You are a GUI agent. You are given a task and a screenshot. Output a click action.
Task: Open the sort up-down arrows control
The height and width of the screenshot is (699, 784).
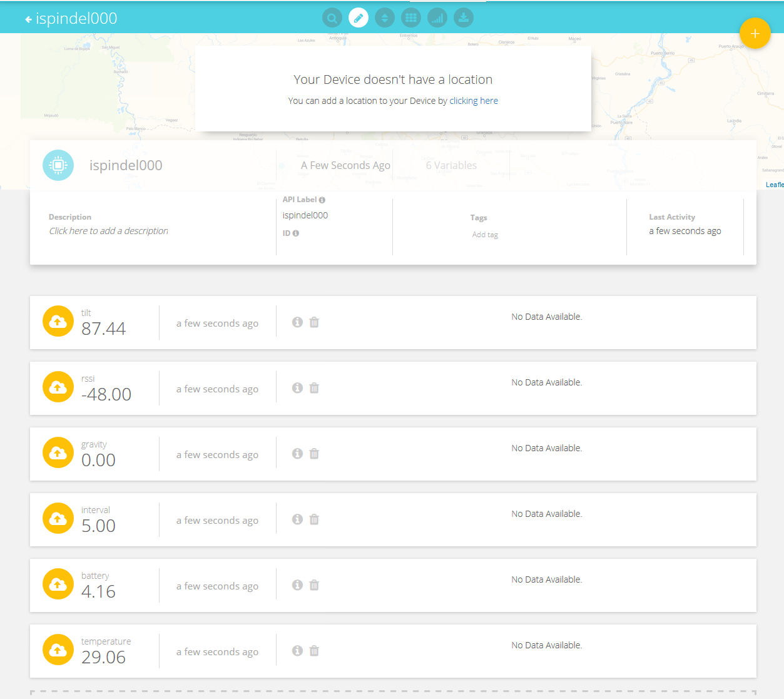(x=385, y=18)
